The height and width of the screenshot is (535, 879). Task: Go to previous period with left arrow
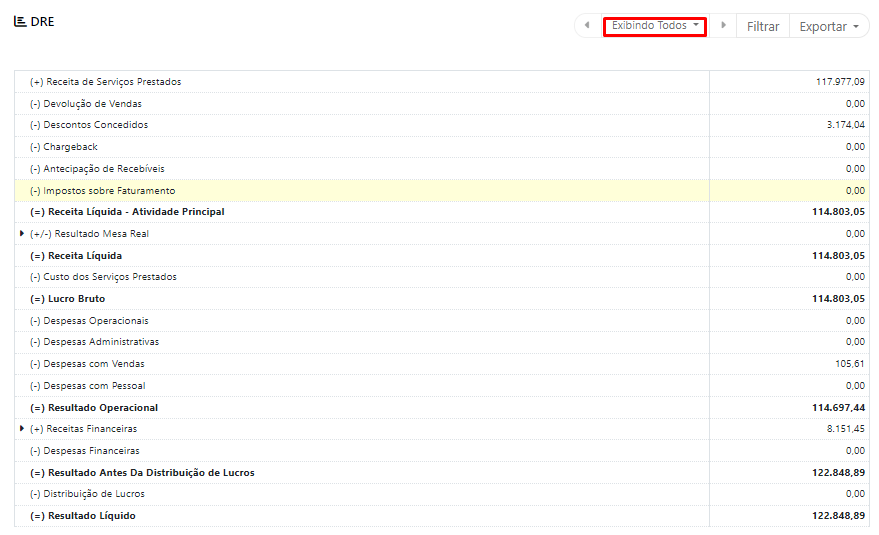[x=587, y=25]
